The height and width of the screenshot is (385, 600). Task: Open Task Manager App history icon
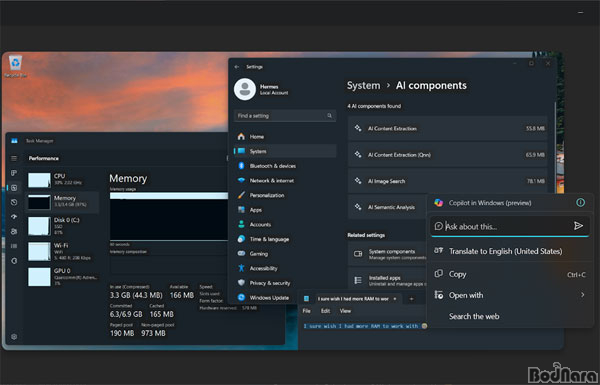point(14,202)
